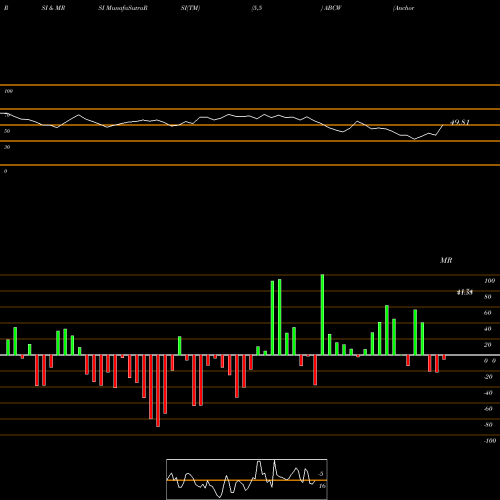Viewport: 500px width, 500px height.
Task: Click the -5 label in mini chart
Action: click(321, 474)
